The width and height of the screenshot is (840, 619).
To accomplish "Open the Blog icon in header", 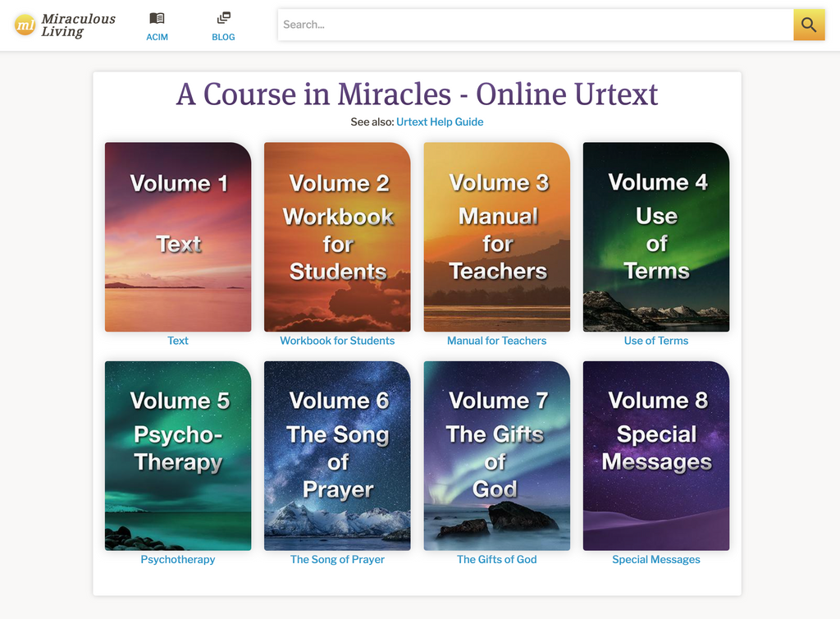I will (x=223, y=18).
